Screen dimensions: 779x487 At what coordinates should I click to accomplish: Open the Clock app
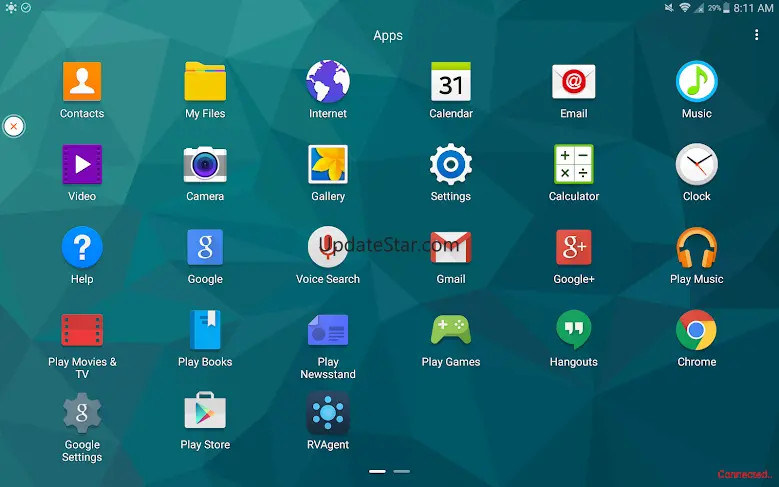coord(697,164)
